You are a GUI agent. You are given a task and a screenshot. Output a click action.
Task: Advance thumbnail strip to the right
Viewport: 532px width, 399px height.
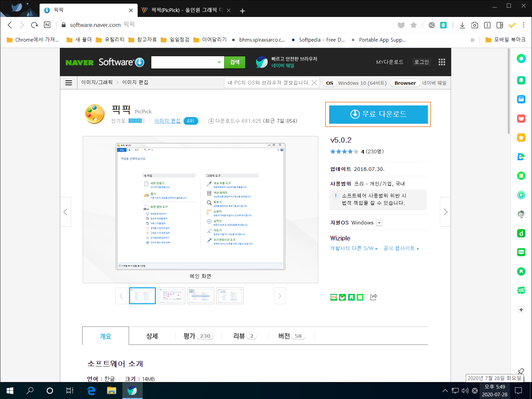coord(280,296)
